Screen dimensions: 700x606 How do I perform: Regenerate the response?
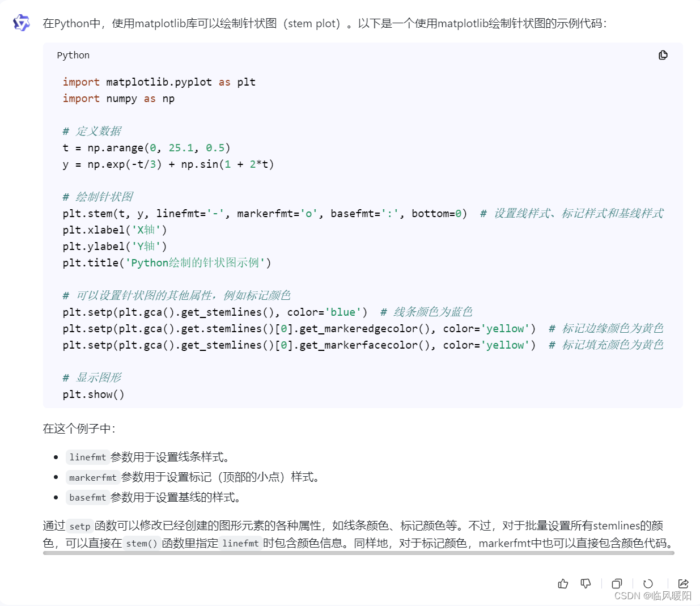click(x=648, y=583)
